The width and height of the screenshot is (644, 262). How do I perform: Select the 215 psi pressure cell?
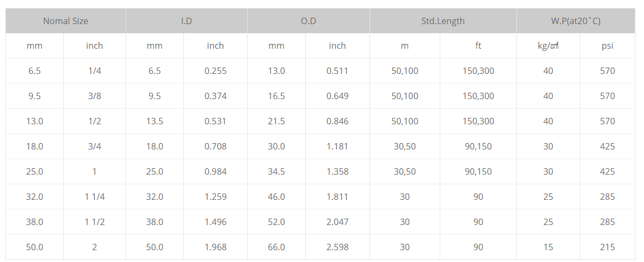coord(608,248)
